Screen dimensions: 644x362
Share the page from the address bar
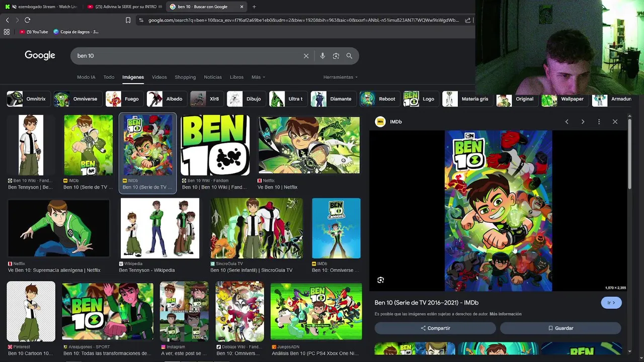click(468, 20)
